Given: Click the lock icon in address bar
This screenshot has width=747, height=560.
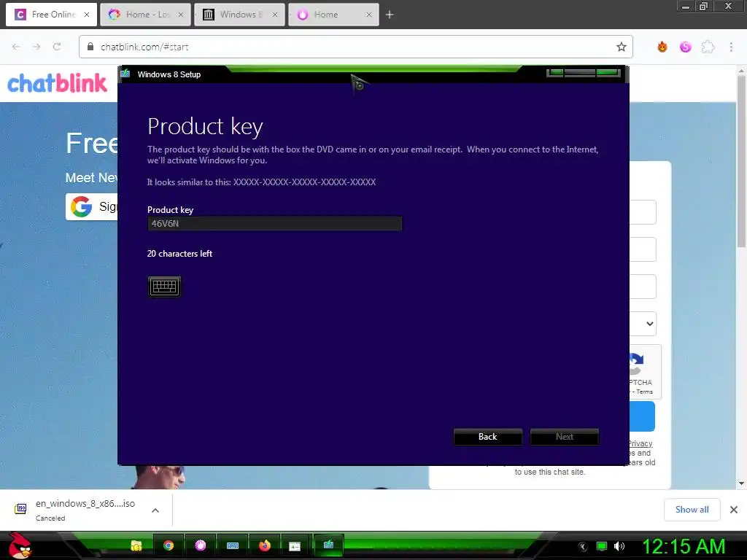Looking at the screenshot, I should 90,47.
